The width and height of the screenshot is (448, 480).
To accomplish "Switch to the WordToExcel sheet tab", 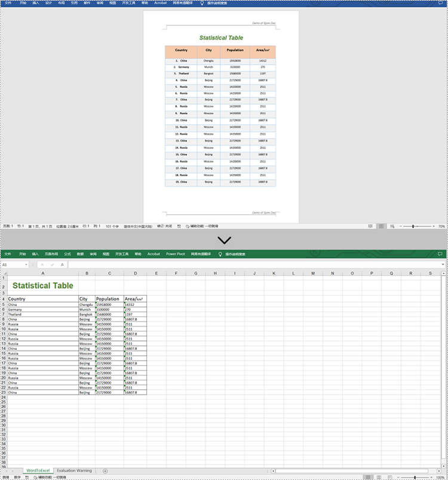I will coord(38,470).
